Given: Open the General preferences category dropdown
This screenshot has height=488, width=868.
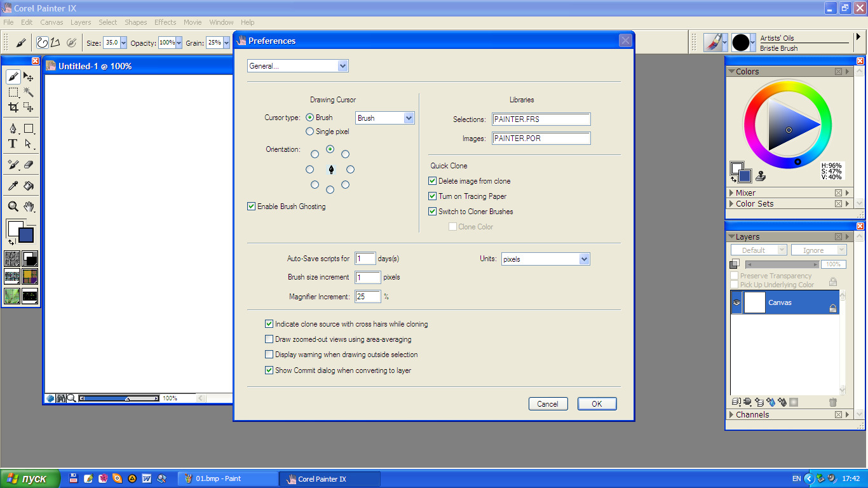Looking at the screenshot, I should 297,66.
